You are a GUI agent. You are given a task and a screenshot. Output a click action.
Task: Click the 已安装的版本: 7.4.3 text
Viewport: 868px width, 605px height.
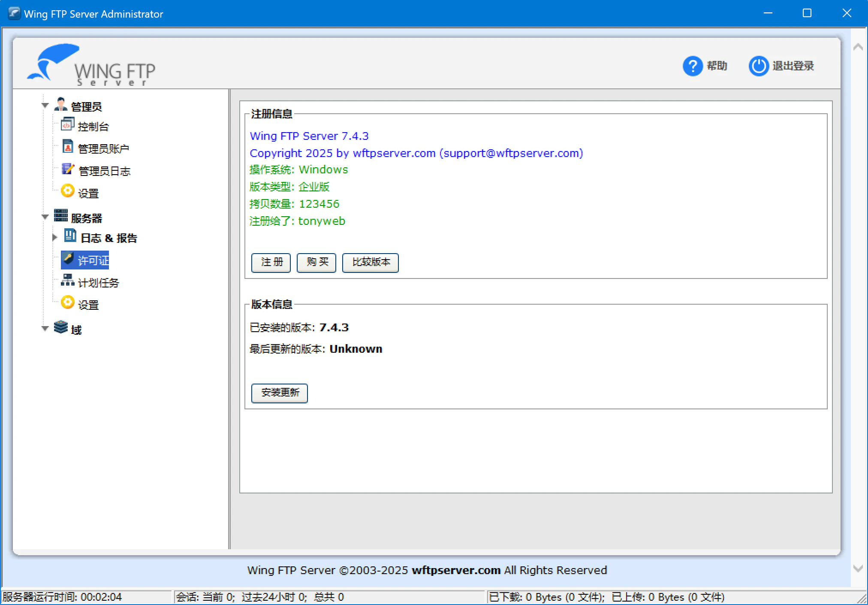pos(299,327)
